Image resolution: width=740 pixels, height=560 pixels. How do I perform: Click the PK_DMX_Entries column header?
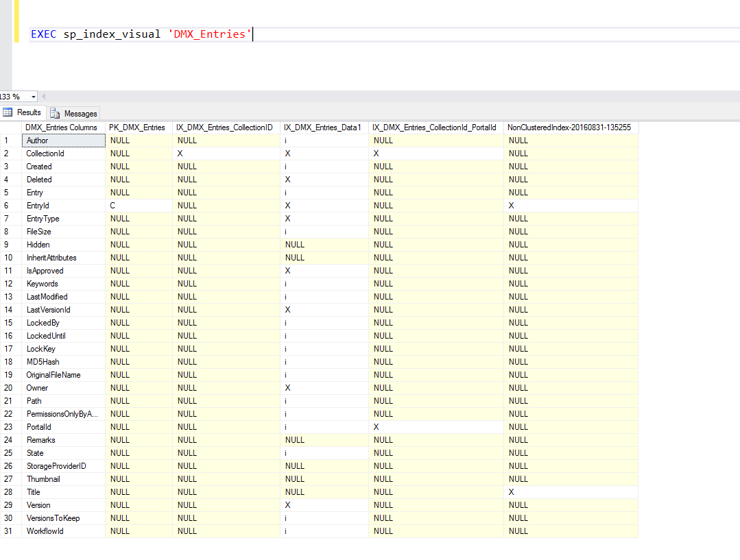click(137, 127)
